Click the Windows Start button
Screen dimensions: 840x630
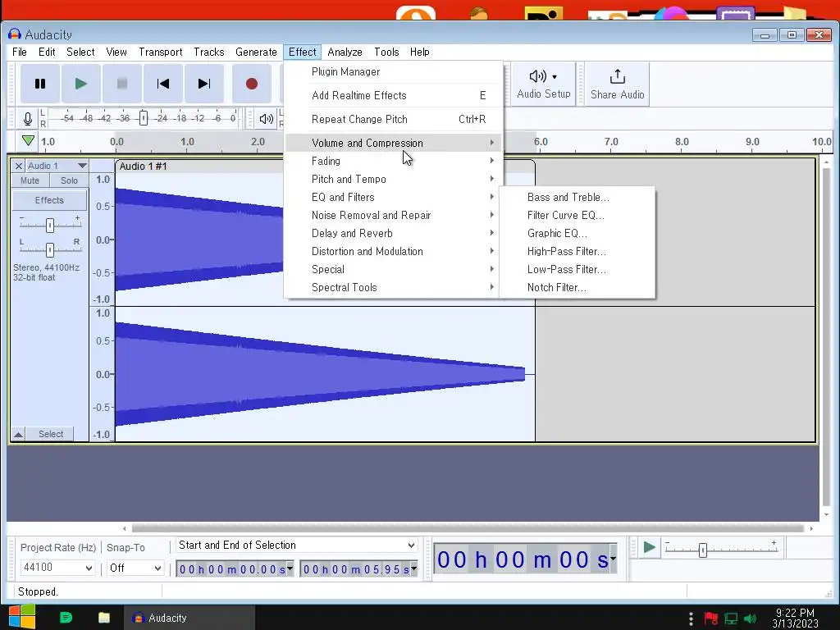pos(22,617)
